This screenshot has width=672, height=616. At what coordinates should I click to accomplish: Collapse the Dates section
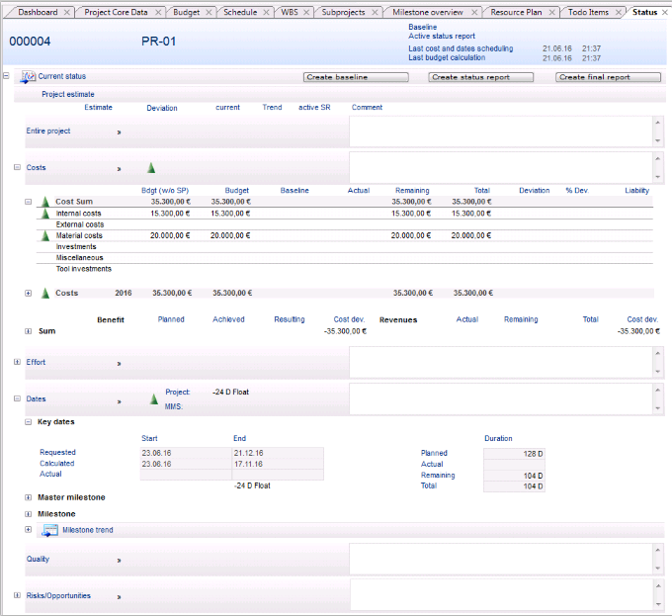coord(17,398)
